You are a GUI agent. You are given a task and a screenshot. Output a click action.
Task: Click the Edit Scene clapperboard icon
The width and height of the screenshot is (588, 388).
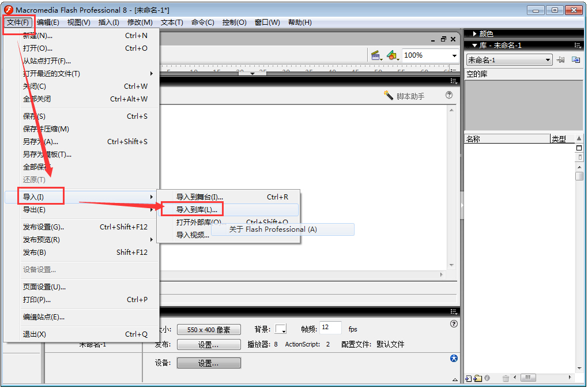[x=376, y=55]
